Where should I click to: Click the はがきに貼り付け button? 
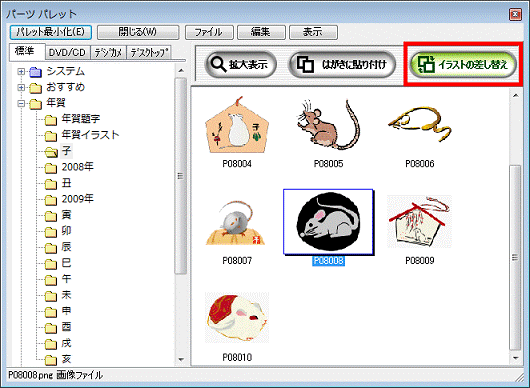coord(342,64)
